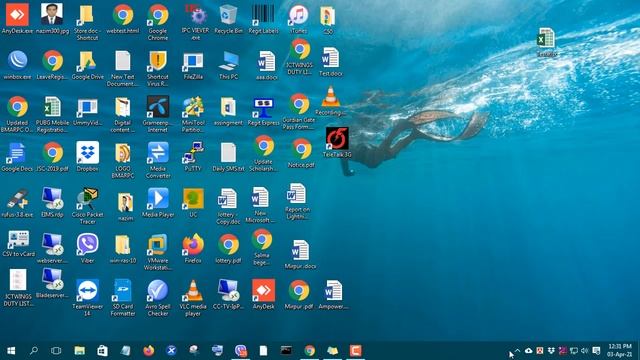The height and width of the screenshot is (360, 640).
Task: Select the PuTTY shortcut icon
Action: 193,157
